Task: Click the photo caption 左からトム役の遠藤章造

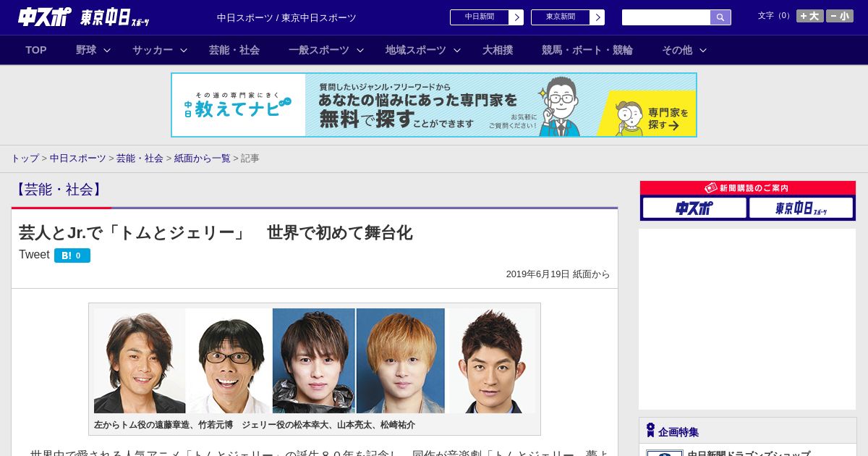Action: click(x=255, y=425)
